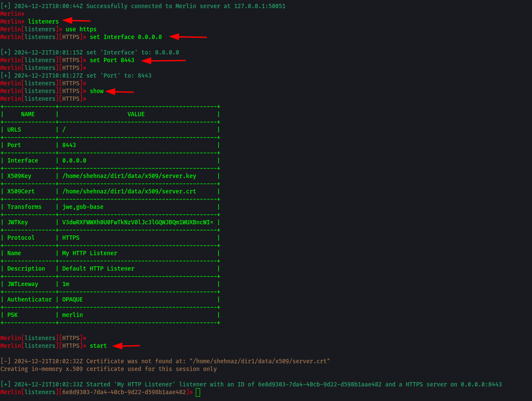Click the typed 'set Port 8443' command
This screenshot has height=401, width=532.
112,60
